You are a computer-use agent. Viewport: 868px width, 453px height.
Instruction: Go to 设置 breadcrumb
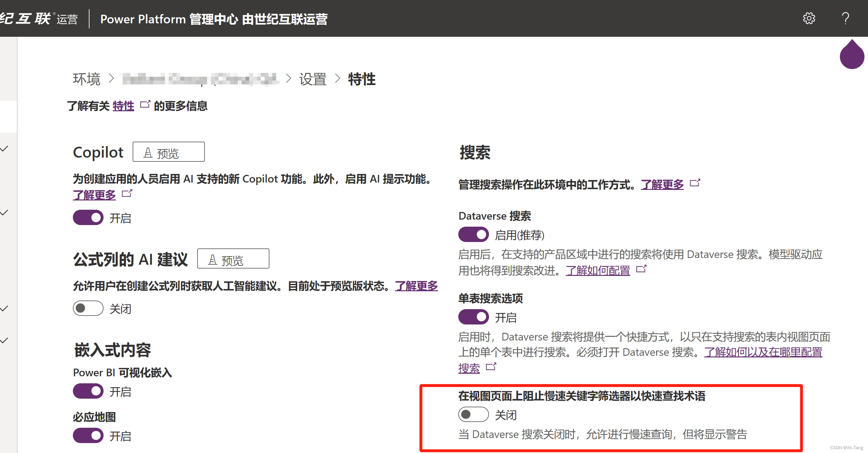[x=313, y=79]
